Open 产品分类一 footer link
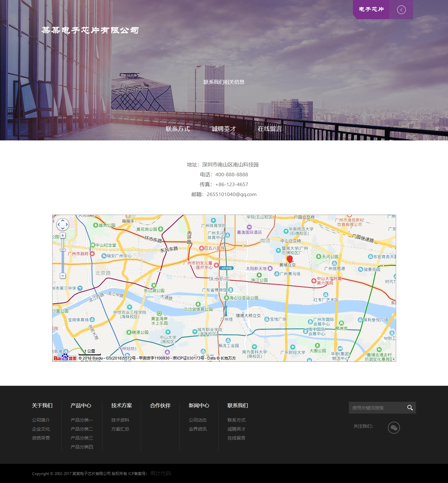Viewport: 448px width, 483px height. click(82, 420)
